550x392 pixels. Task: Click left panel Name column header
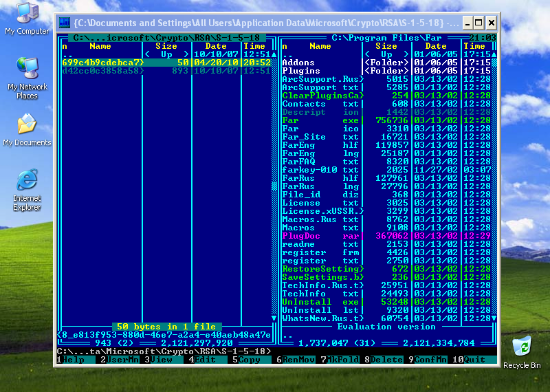click(x=100, y=46)
